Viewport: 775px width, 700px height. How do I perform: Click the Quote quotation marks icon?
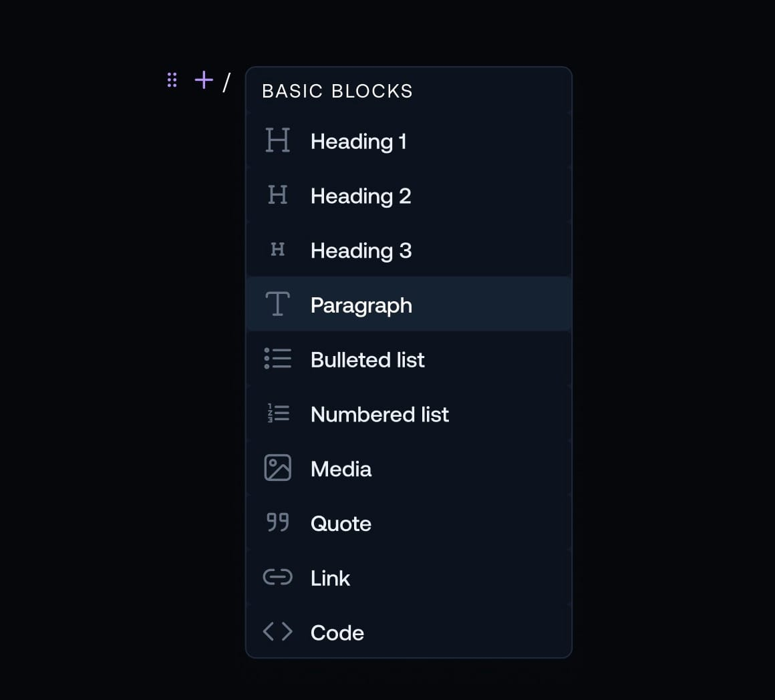277,523
